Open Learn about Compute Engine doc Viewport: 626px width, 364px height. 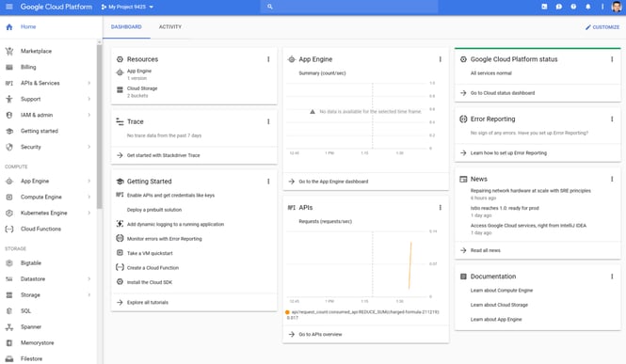click(x=502, y=291)
